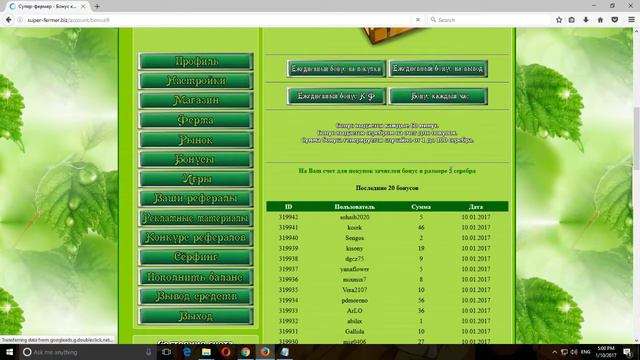
Task: Open the bookmarks list icon
Action: tap(572, 20)
